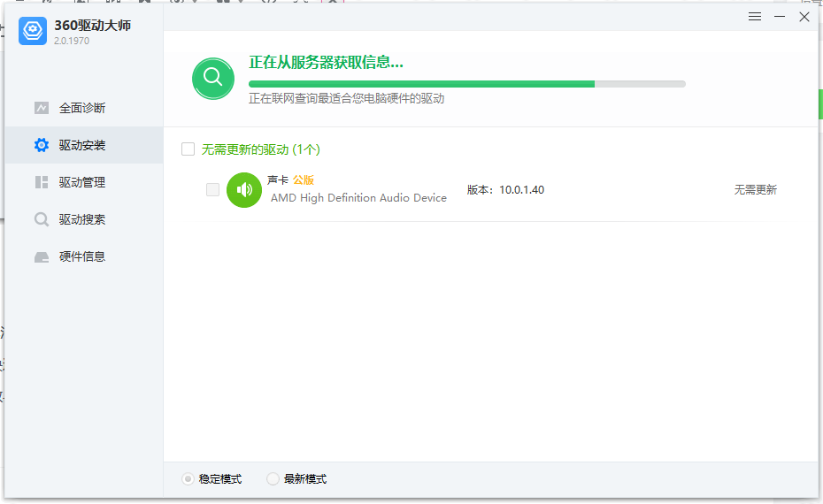Minimize the 360驱动大师 window
This screenshot has height=504, width=823.
[x=780, y=17]
